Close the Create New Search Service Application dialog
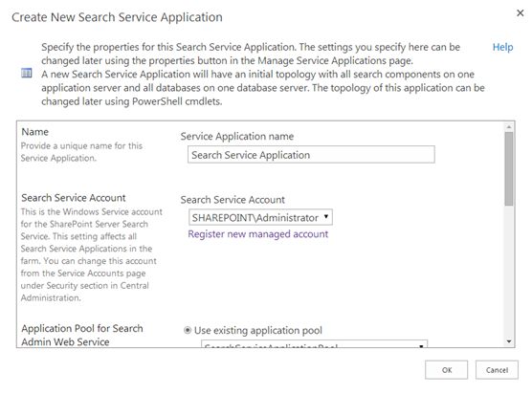 coord(520,13)
